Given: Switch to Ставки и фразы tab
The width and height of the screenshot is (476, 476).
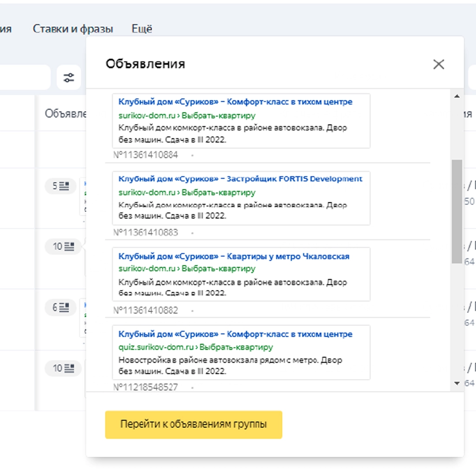Looking at the screenshot, I should click(73, 29).
